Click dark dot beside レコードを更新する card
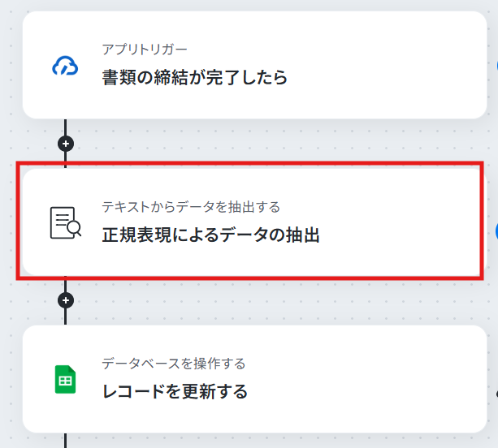Screen dimensions: 498x448 496,394
